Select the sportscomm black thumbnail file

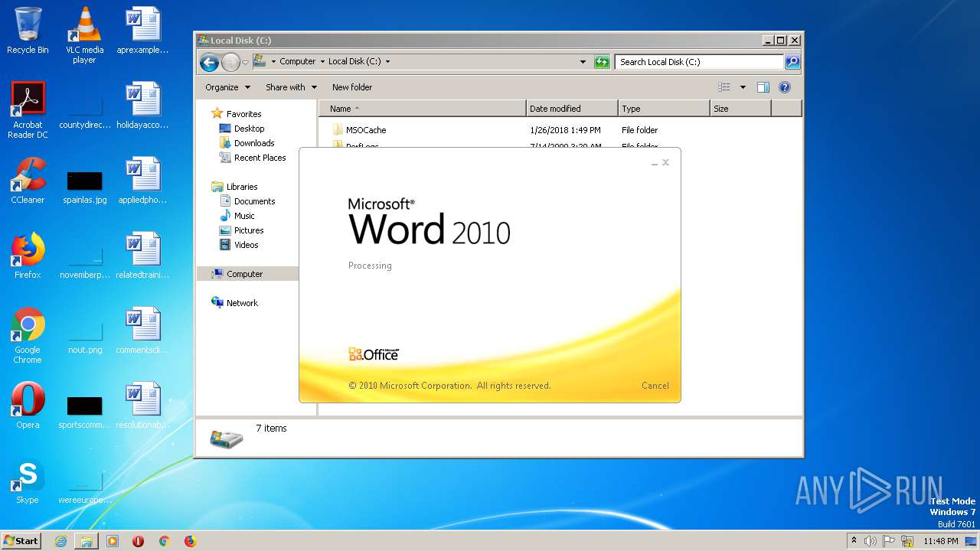tap(85, 413)
